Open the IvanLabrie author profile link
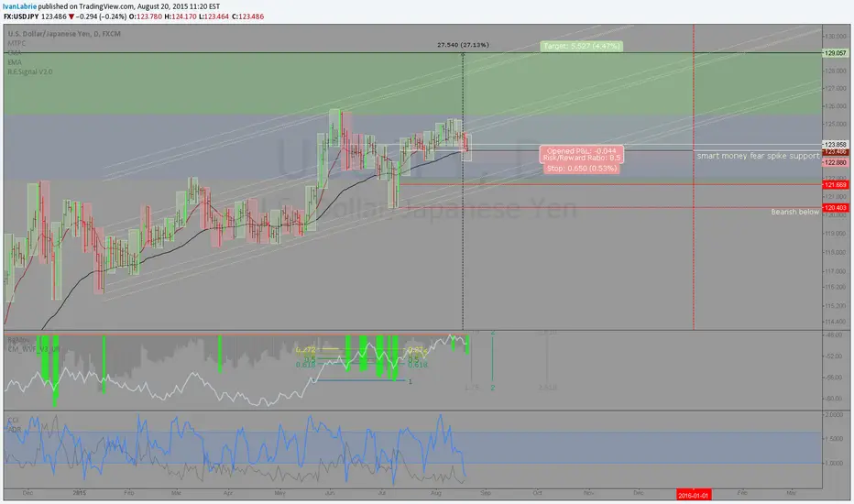Image resolution: width=854 pixels, height=504 pixels. (19, 6)
